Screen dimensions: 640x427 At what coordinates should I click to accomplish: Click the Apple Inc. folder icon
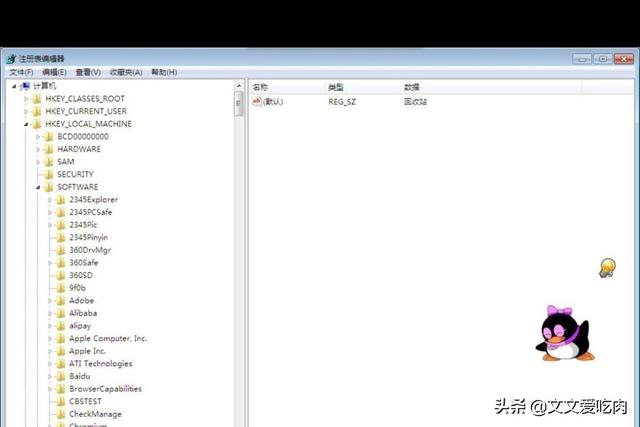(x=60, y=351)
